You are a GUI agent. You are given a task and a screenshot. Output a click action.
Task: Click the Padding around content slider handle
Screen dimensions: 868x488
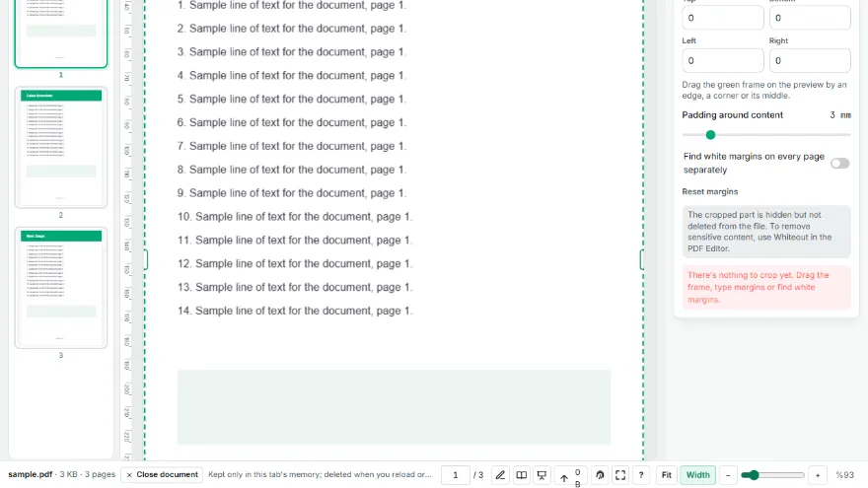(x=710, y=135)
